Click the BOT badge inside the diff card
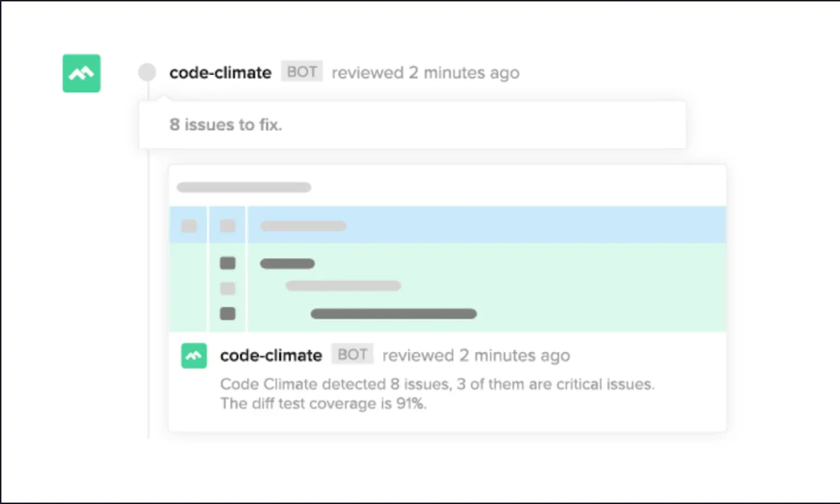 click(x=352, y=354)
